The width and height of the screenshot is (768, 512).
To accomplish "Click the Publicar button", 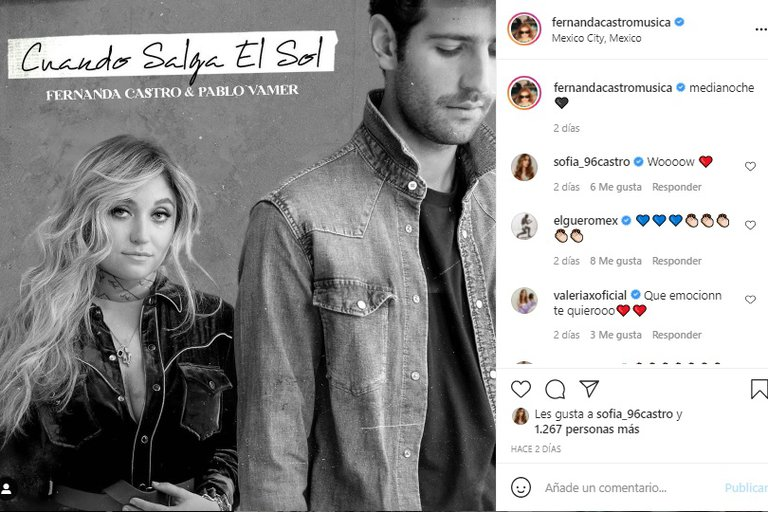I will pyautogui.click(x=746, y=488).
